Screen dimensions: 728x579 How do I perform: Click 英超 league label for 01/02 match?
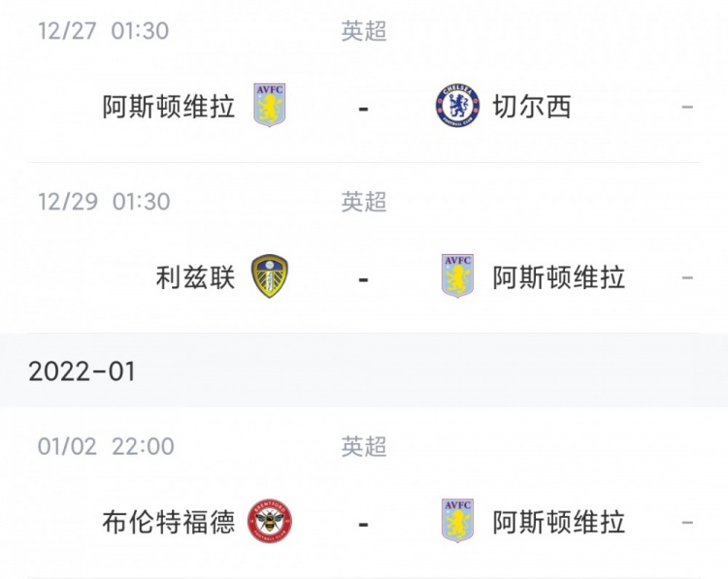tap(364, 446)
